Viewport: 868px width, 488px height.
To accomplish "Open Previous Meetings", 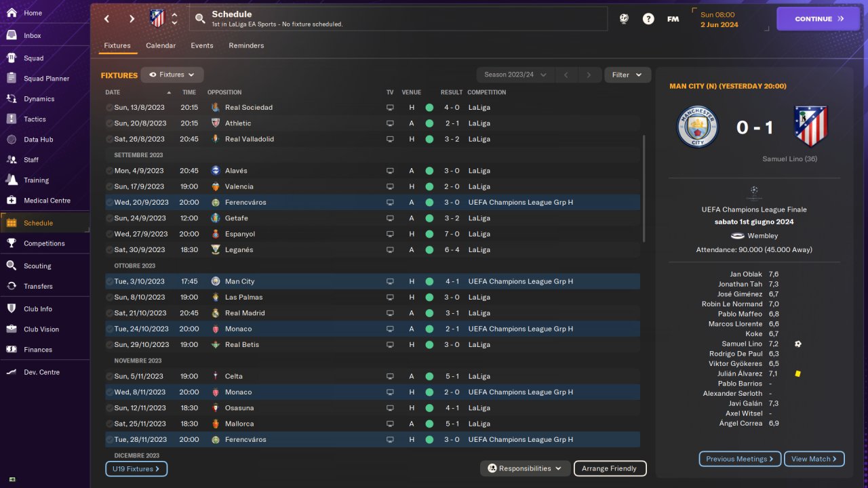I will 740,459.
